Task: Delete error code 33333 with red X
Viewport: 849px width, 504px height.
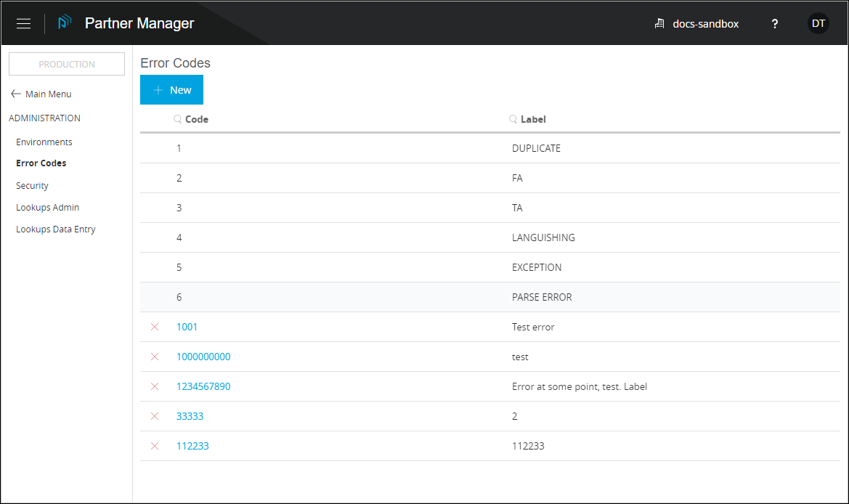Action: (x=155, y=416)
